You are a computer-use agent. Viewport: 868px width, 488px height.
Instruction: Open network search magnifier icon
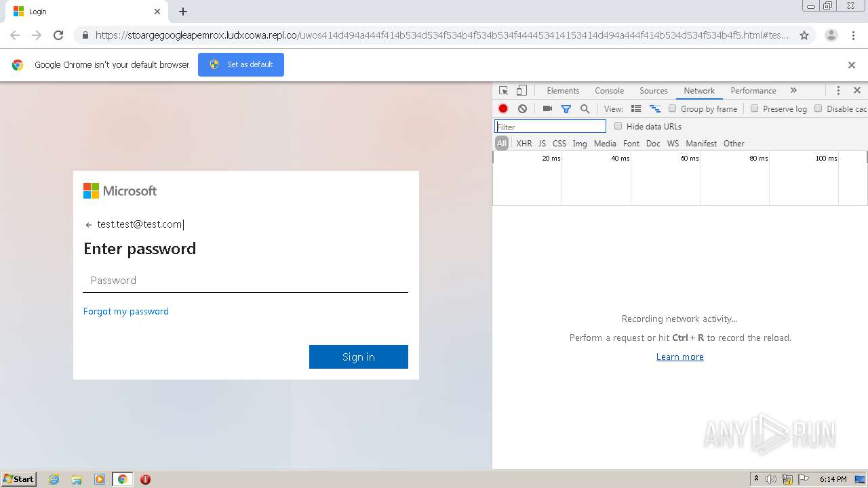tap(585, 108)
